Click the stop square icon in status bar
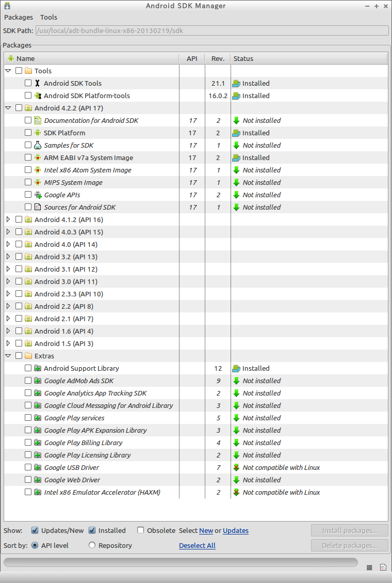The height and width of the screenshot is (583, 392). [x=369, y=568]
